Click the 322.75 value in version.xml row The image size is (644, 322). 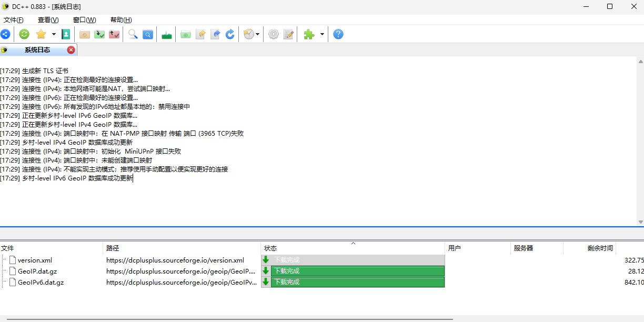(634, 260)
